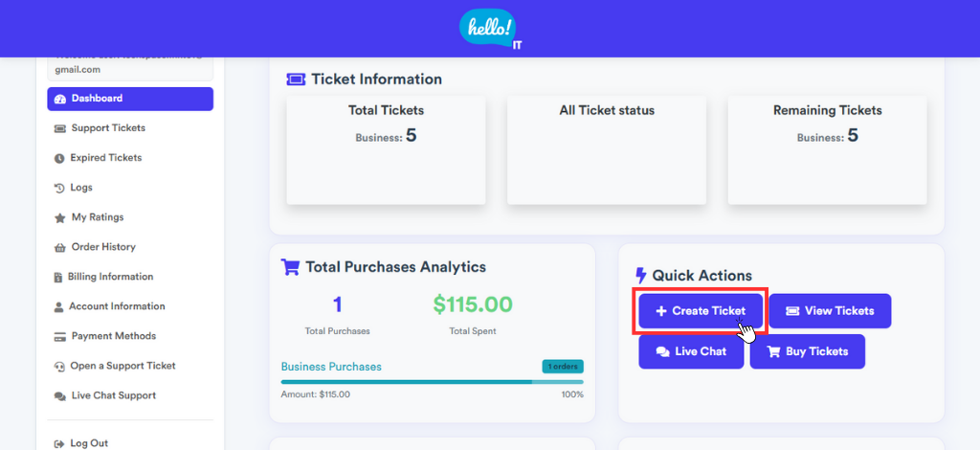The width and height of the screenshot is (980, 450).
Task: Click the Support Tickets ticket icon
Action: (x=59, y=128)
